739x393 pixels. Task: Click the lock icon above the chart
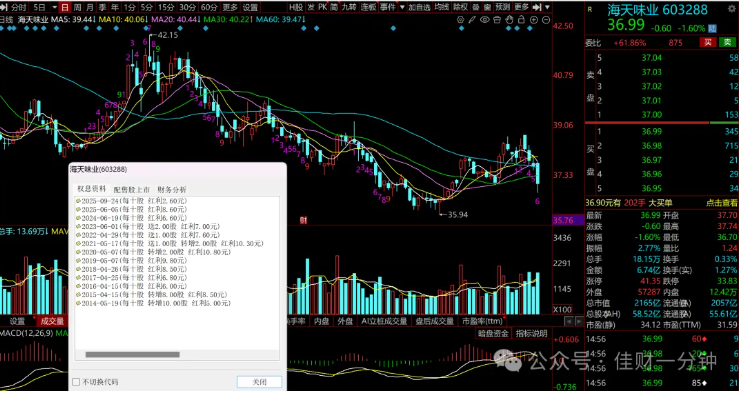click(521, 20)
